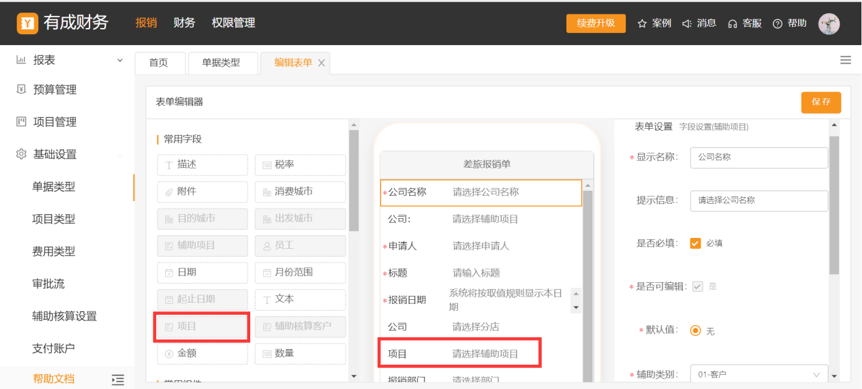Select the 请选择分店 form row
Screen dimensions: 862x389
point(481,327)
